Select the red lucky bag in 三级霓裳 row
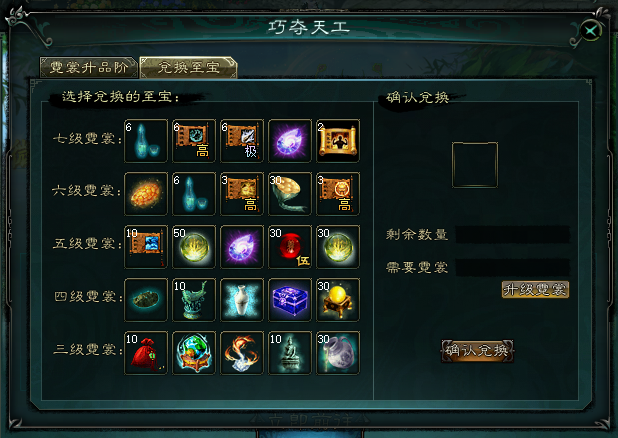This screenshot has width=618, height=438. tap(146, 352)
